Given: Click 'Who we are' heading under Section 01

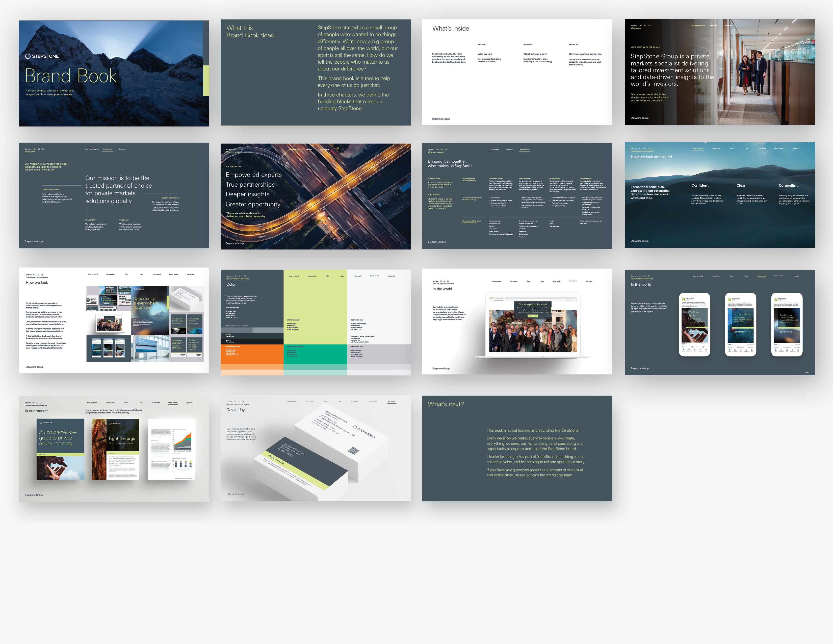Looking at the screenshot, I should coord(485,54).
